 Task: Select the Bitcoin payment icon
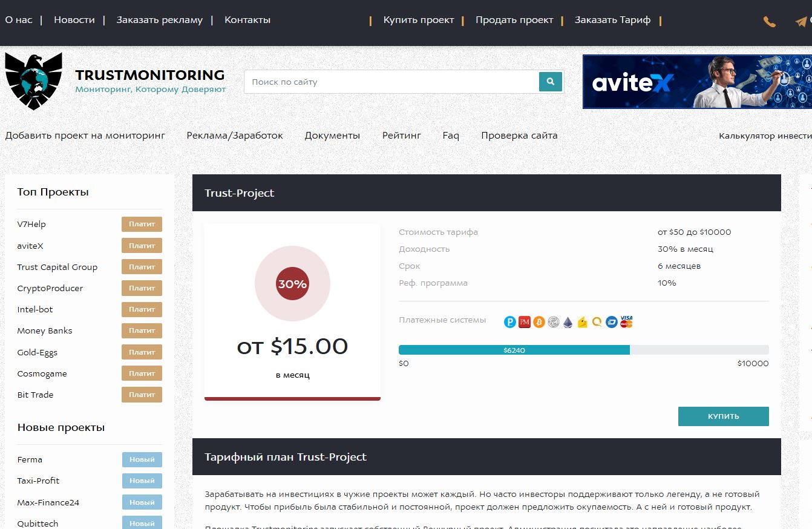coord(539,322)
